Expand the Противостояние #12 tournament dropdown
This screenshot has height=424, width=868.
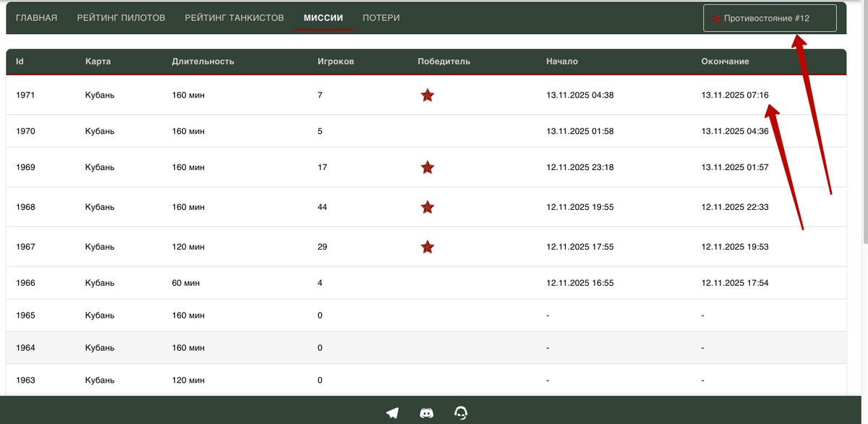(770, 19)
